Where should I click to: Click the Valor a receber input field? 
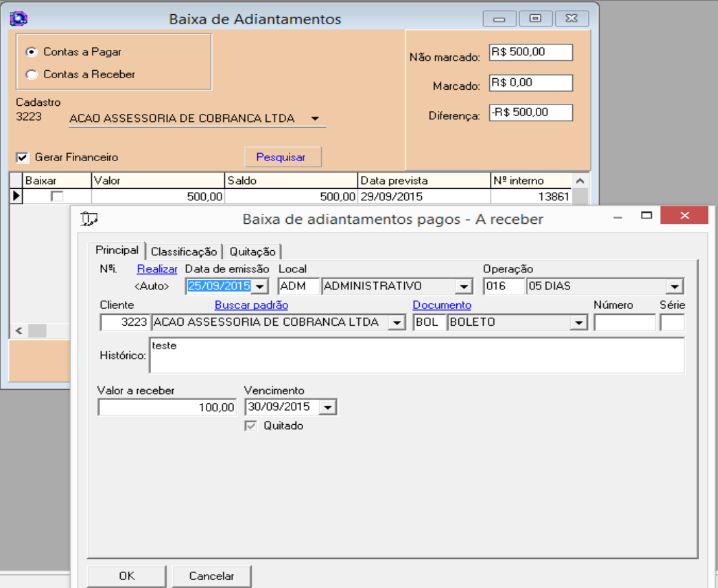167,407
